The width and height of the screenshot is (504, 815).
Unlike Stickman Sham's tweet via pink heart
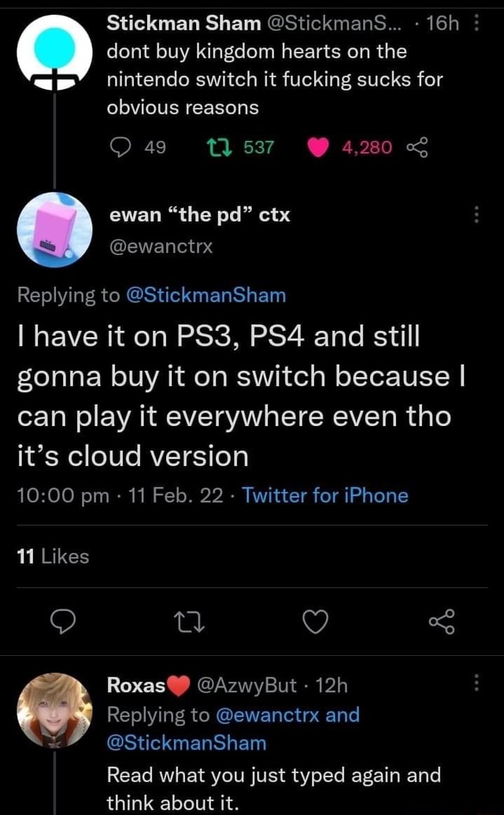[x=318, y=147]
